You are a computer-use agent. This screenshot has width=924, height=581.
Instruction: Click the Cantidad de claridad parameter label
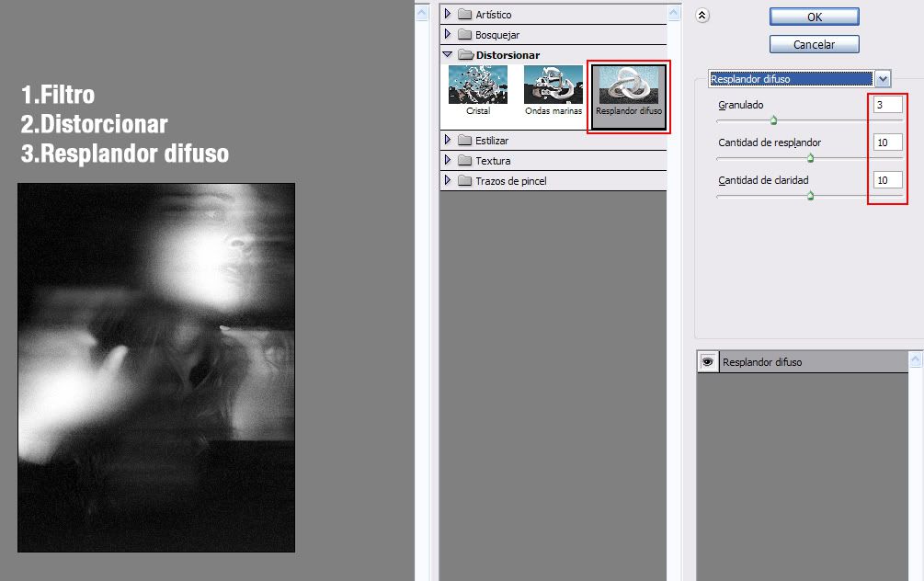click(x=763, y=180)
